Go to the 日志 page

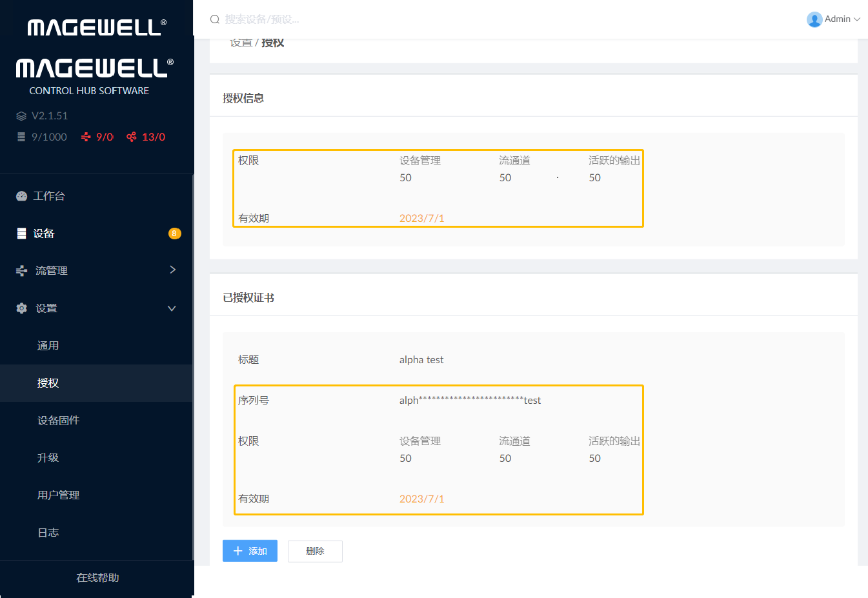(48, 533)
